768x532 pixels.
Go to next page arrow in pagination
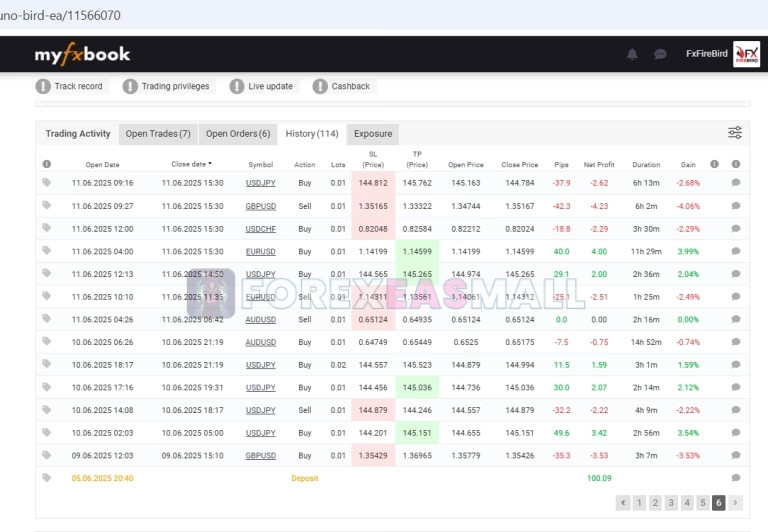click(x=736, y=503)
